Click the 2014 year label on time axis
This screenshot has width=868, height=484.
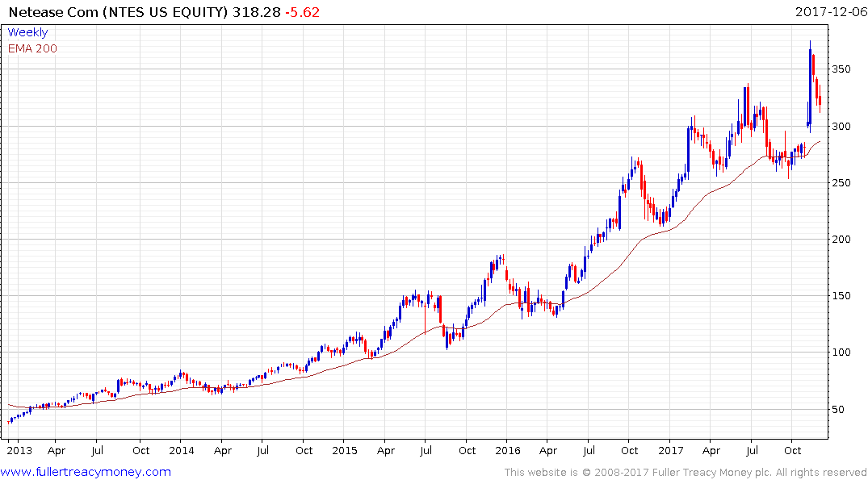coord(182,450)
